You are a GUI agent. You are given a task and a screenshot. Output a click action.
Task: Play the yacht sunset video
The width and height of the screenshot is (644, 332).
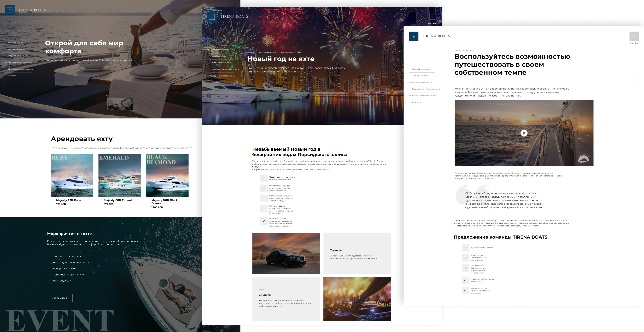(x=524, y=133)
